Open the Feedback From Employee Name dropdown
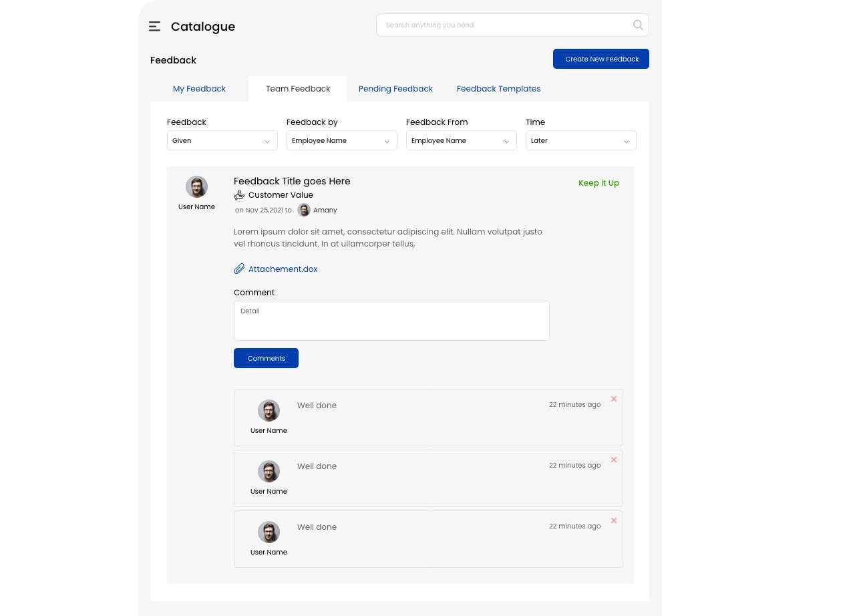The image size is (855, 616). (461, 140)
